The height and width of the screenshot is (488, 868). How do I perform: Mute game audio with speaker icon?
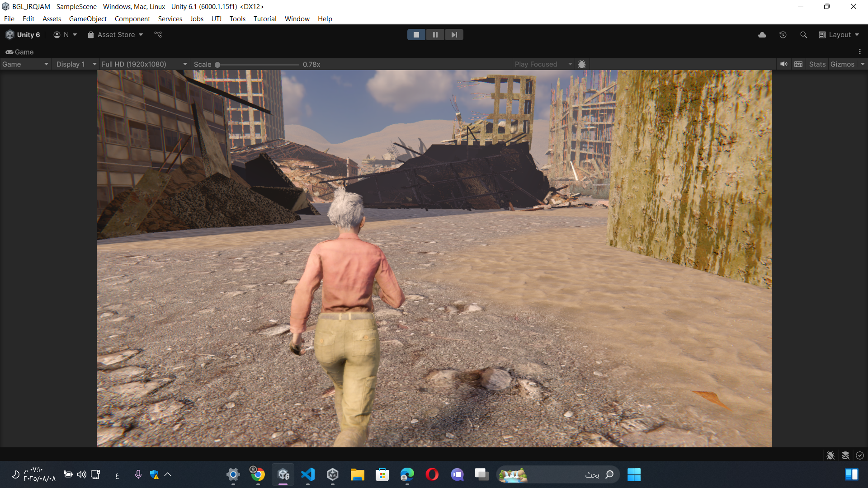coord(783,64)
